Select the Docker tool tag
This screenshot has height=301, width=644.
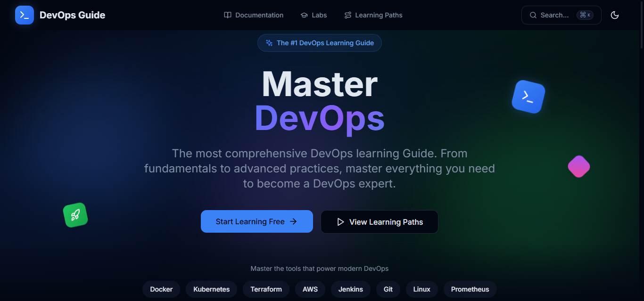[x=161, y=289]
